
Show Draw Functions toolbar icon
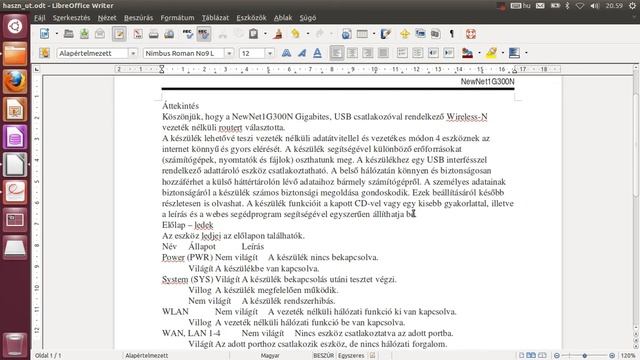point(386,34)
